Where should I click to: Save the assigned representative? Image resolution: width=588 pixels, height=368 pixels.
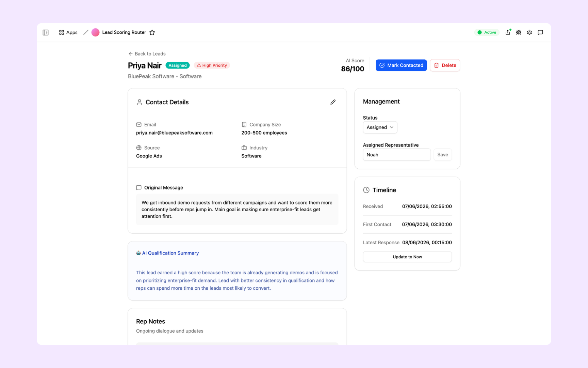coord(442,155)
